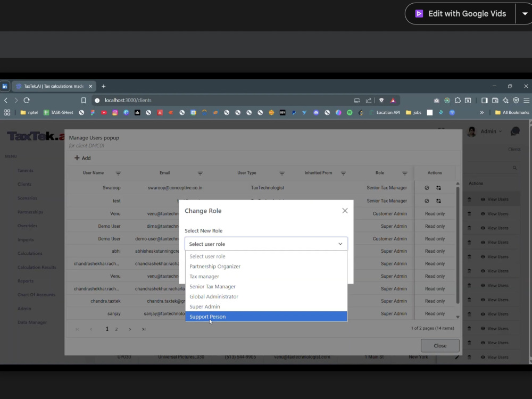Open Role column filter
532x399 pixels.
click(405, 173)
